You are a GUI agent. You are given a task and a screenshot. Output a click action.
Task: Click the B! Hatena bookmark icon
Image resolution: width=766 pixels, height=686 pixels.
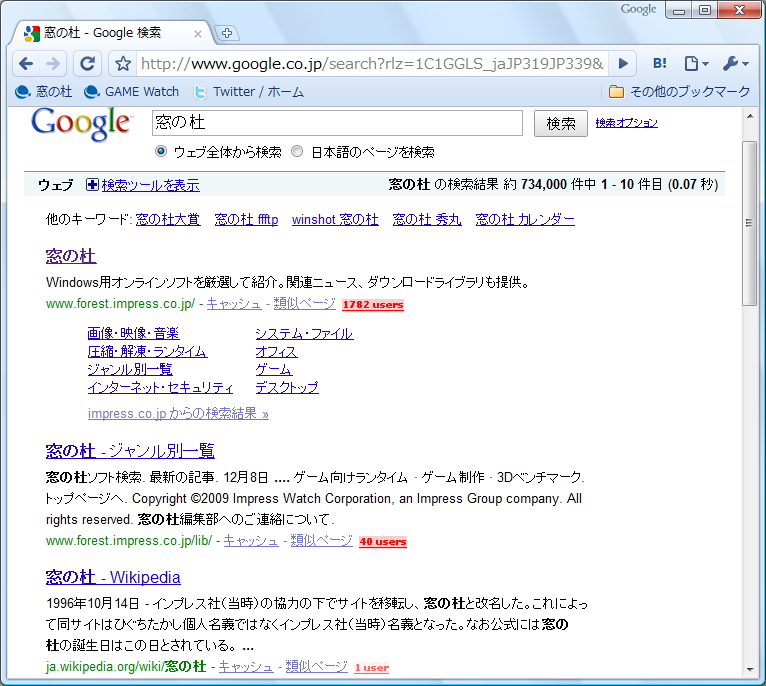[x=660, y=64]
